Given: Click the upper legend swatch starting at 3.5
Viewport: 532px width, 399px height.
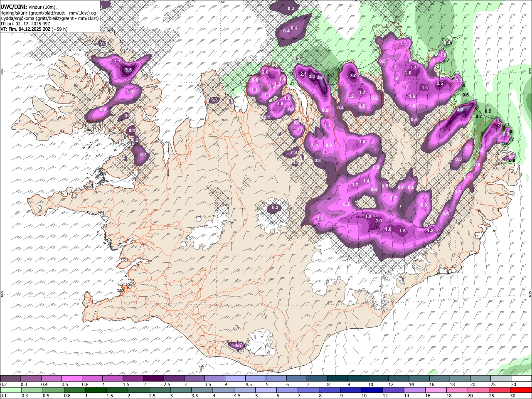Looking at the screenshot, I should pyautogui.click(x=215, y=379).
